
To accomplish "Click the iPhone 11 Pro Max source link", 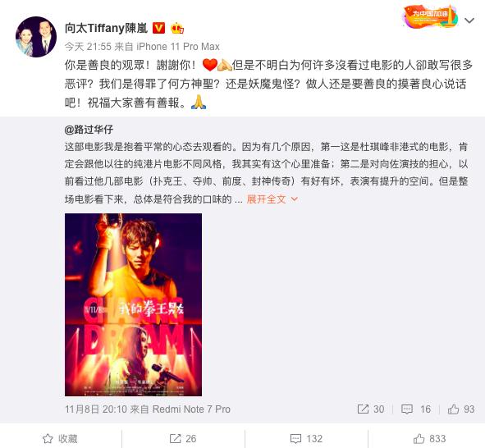I will tap(178, 47).
